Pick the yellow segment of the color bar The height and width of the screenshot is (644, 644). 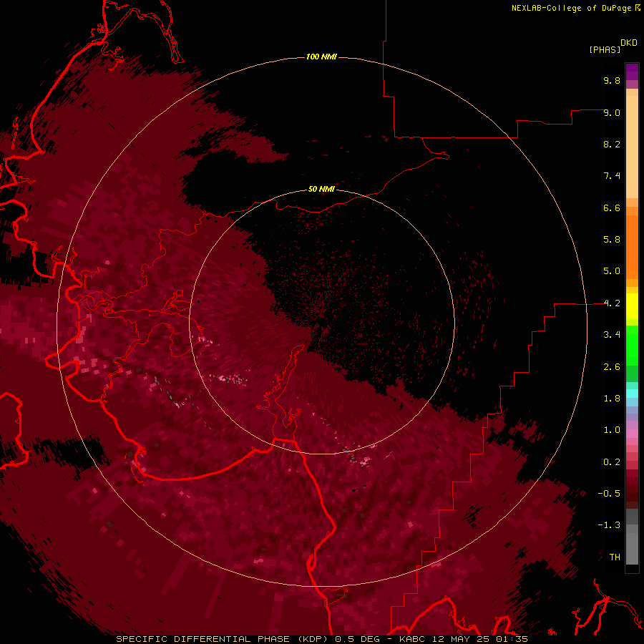tap(632, 306)
